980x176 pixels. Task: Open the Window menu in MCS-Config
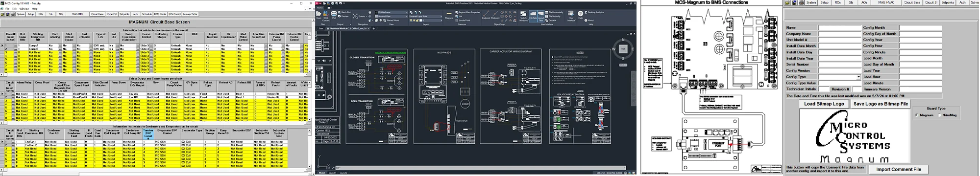point(24,9)
